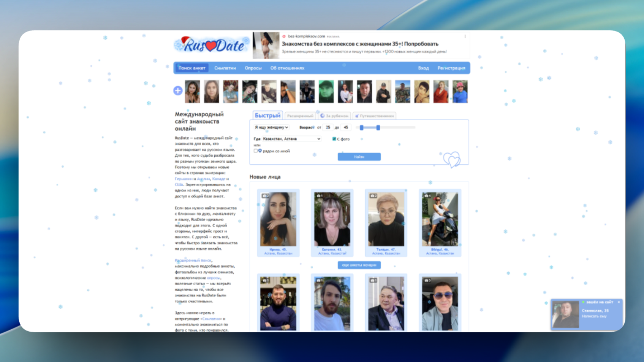The width and height of the screenshot is (644, 362).
Task: Click the geolocation pin icon near 'рядом со мной'
Action: [260, 151]
